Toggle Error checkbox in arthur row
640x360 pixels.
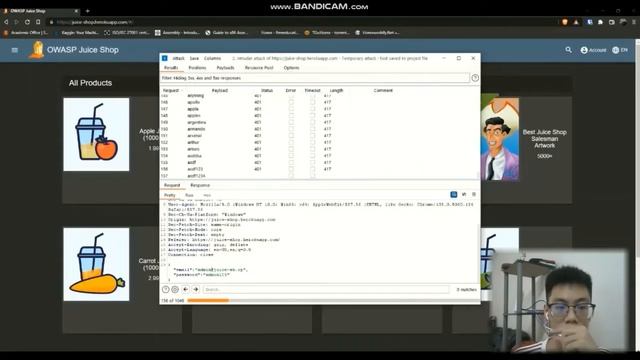pyautogui.click(x=291, y=142)
